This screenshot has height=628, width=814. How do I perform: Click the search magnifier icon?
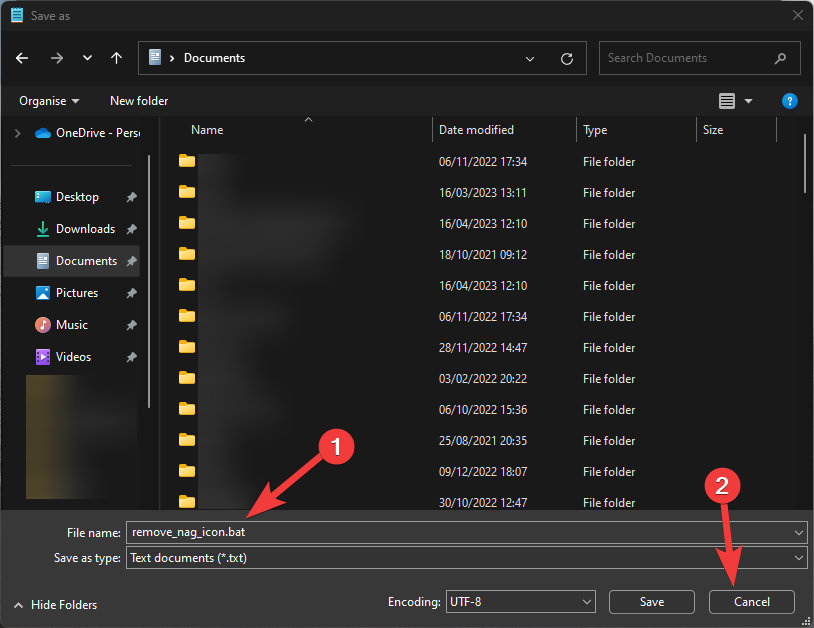pyautogui.click(x=781, y=58)
